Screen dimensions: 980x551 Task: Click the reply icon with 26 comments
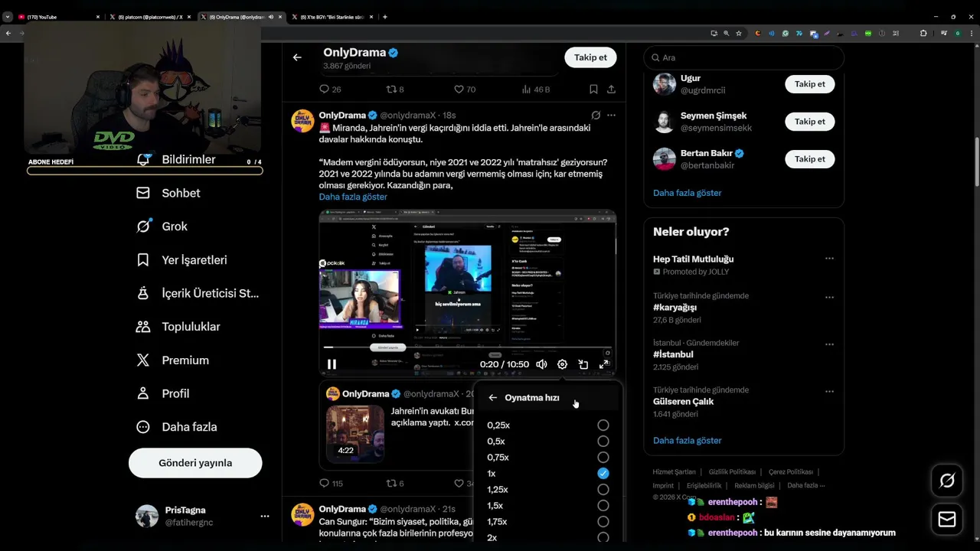324,90
